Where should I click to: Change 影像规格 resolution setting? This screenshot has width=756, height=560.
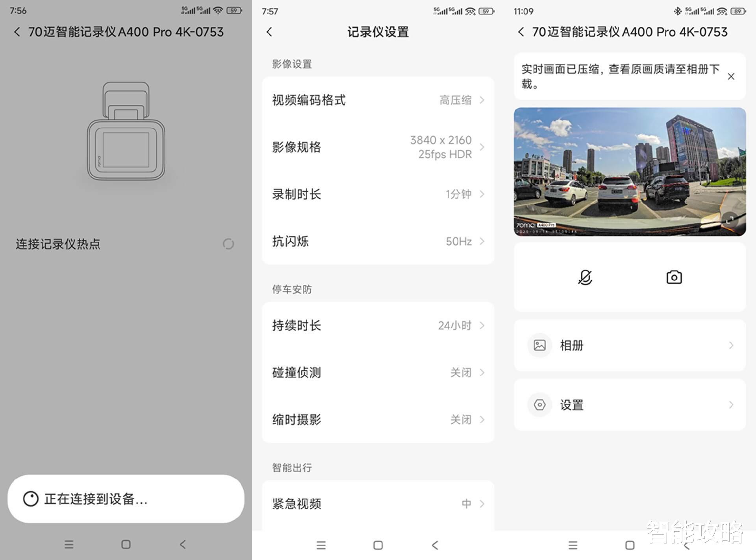(378, 147)
